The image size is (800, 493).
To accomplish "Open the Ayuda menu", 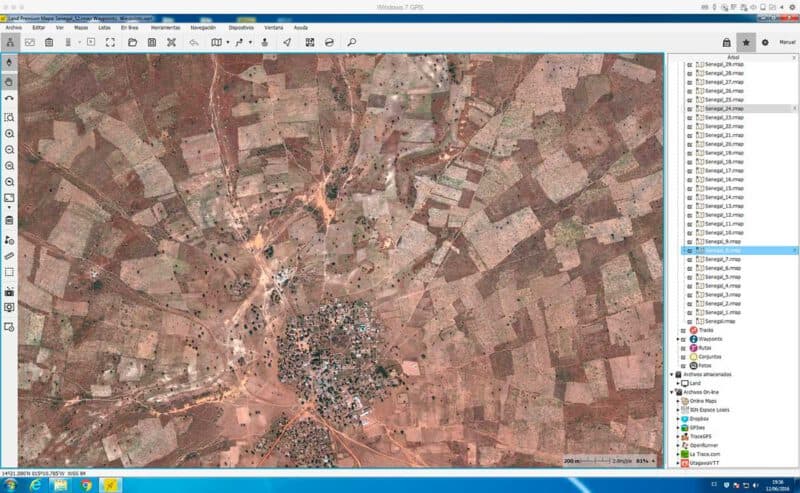I will point(301,28).
